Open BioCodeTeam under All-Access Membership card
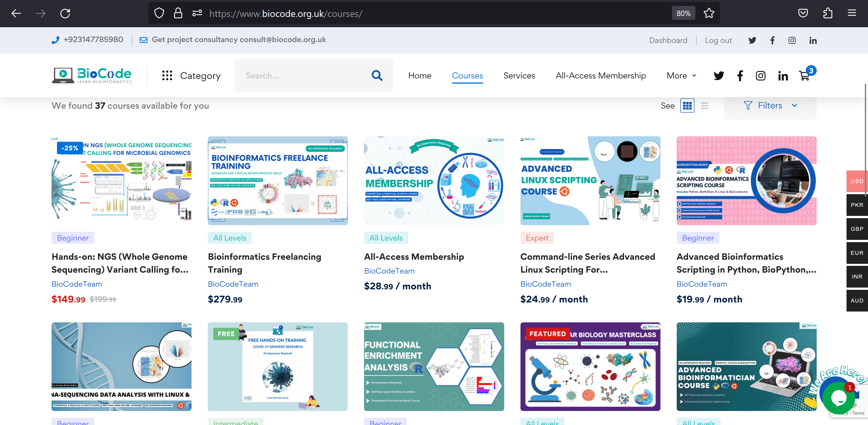This screenshot has width=868, height=425. (389, 271)
